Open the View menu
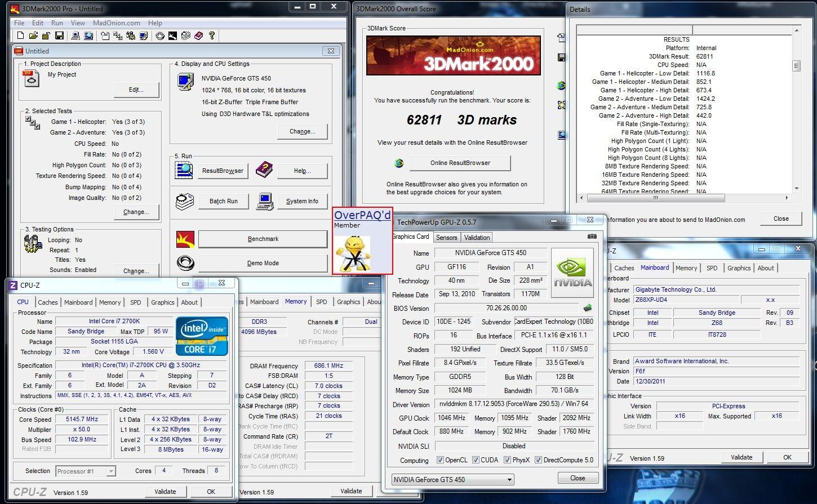817x504 pixels. (78, 23)
